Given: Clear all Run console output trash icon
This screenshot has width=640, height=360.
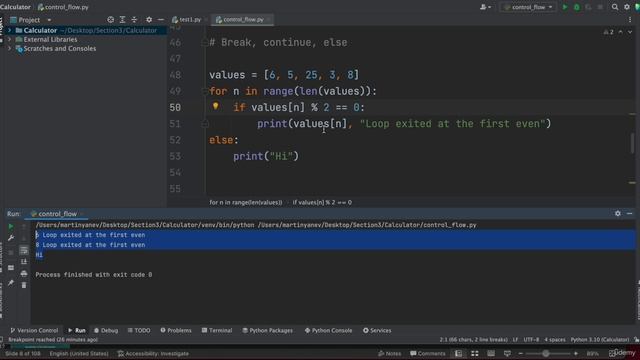Looking at the screenshot, I should pyautogui.click(x=24, y=285).
